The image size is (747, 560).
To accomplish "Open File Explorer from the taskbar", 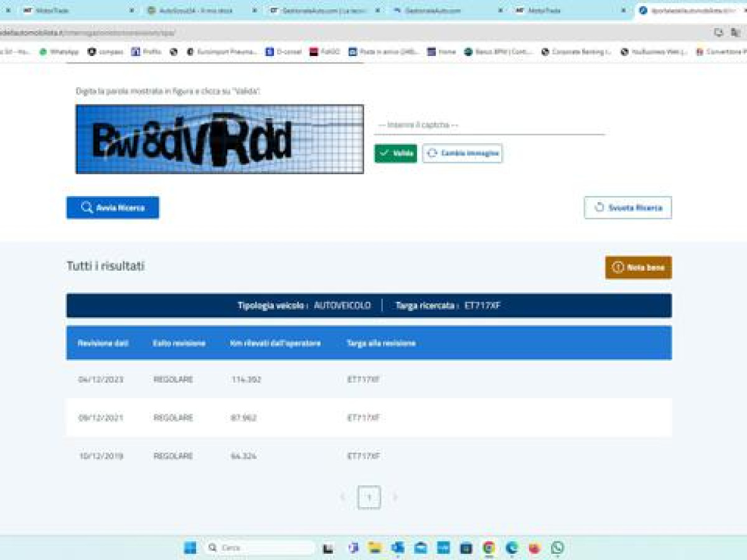I will coord(375,548).
